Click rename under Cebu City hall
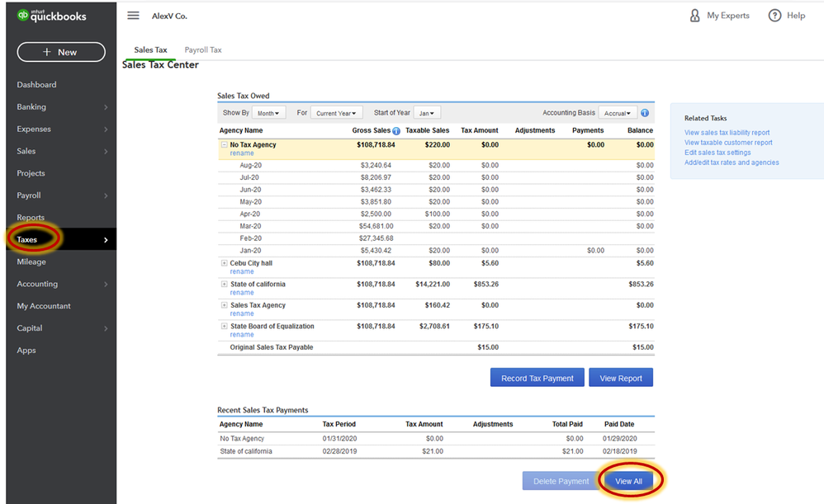The image size is (824, 504). [x=242, y=271]
